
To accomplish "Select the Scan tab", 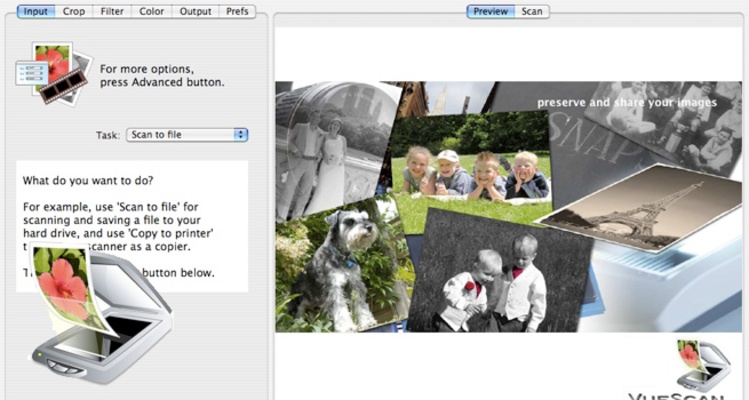I will [x=532, y=11].
